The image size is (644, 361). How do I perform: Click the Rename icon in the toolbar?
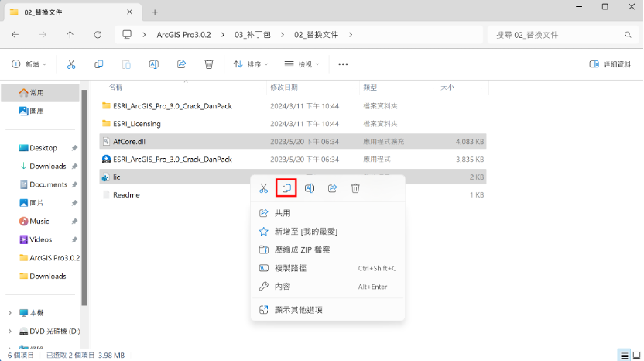(x=153, y=64)
